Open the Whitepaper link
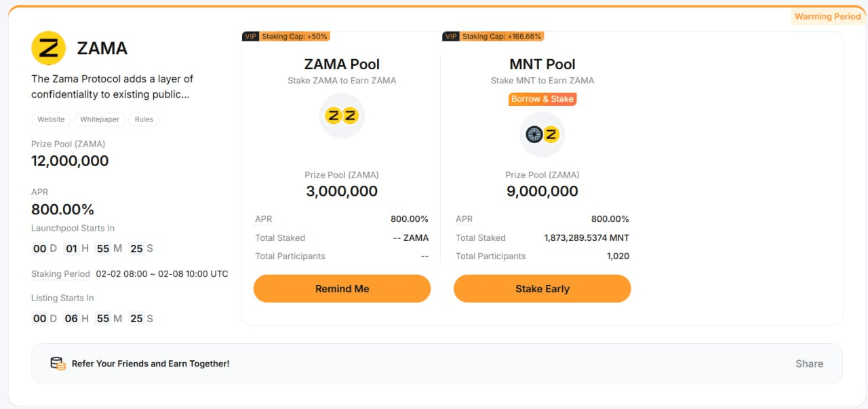The image size is (868, 409). coord(100,119)
